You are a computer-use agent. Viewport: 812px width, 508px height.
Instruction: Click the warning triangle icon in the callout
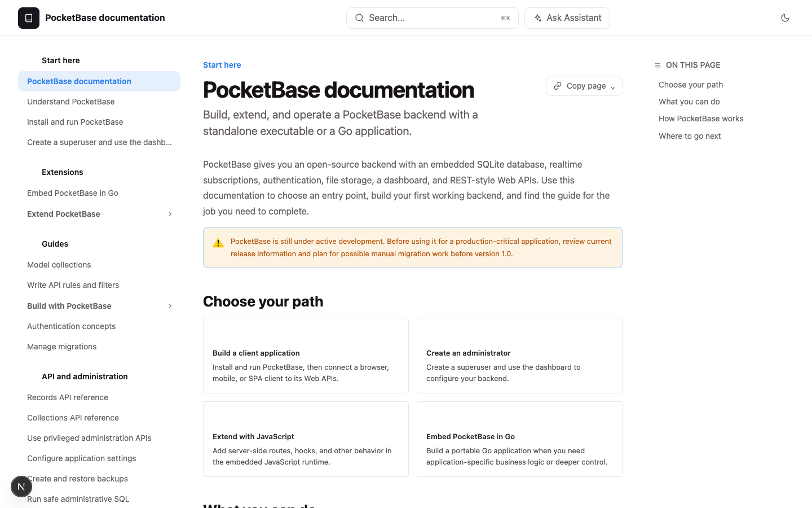[x=218, y=243]
